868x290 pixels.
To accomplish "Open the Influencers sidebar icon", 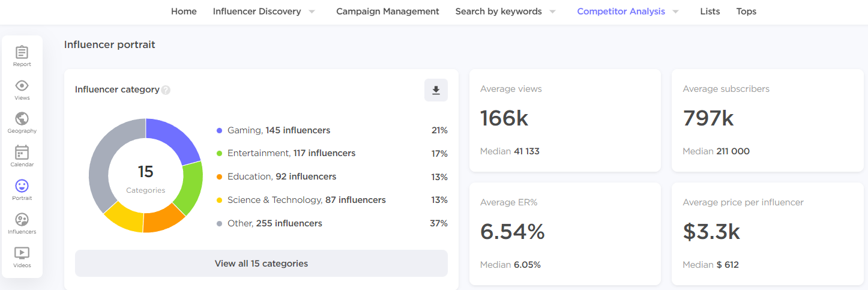I will (x=22, y=223).
